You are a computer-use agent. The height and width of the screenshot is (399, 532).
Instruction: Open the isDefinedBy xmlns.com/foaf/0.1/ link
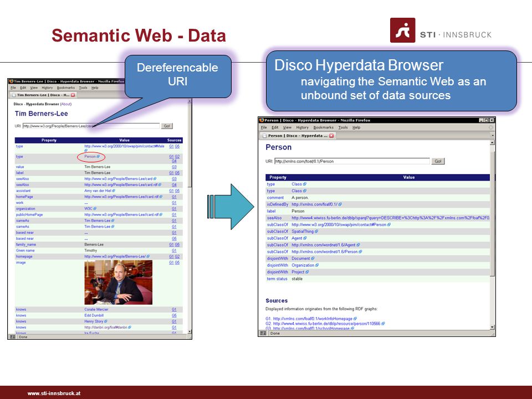315,204
